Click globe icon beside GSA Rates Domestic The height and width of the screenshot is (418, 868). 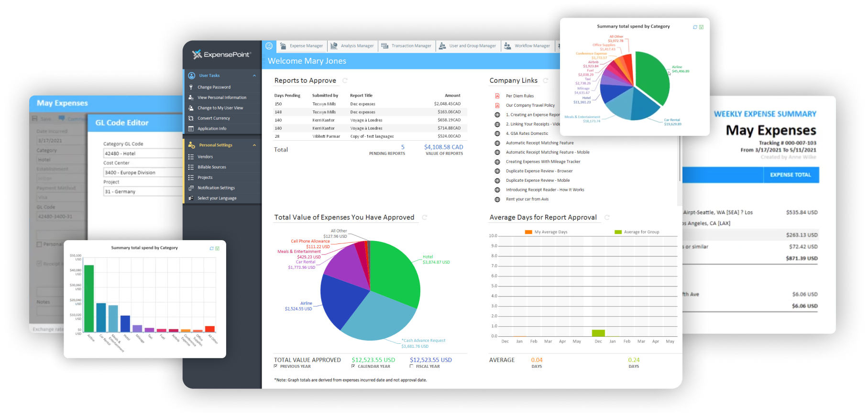497,133
